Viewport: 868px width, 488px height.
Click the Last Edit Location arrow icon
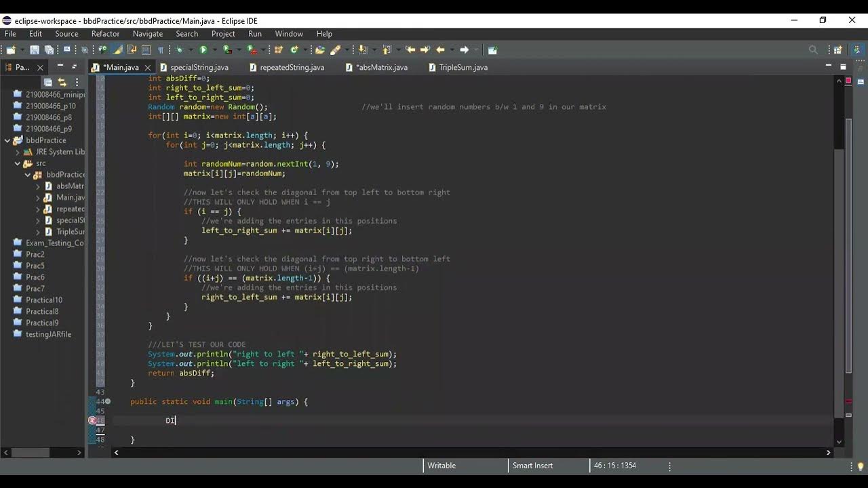coord(410,49)
